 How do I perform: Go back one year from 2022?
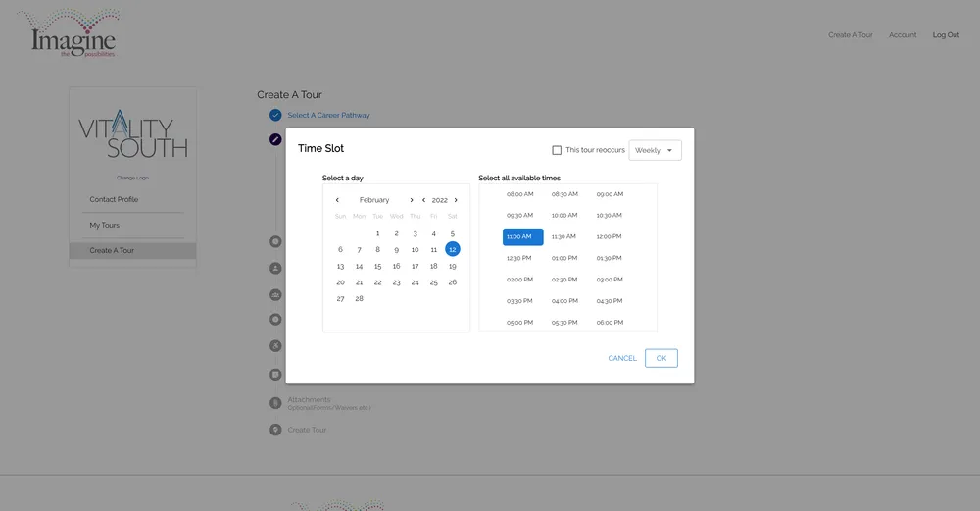[x=423, y=200]
